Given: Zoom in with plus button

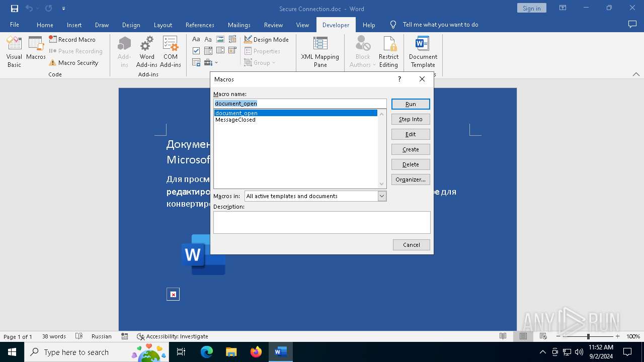Looking at the screenshot, I should coord(618,336).
